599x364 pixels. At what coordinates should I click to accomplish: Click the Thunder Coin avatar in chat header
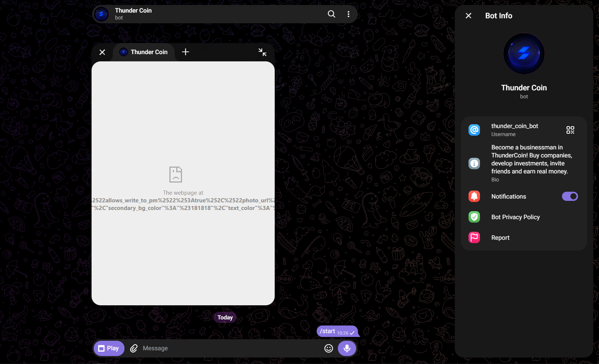(101, 14)
